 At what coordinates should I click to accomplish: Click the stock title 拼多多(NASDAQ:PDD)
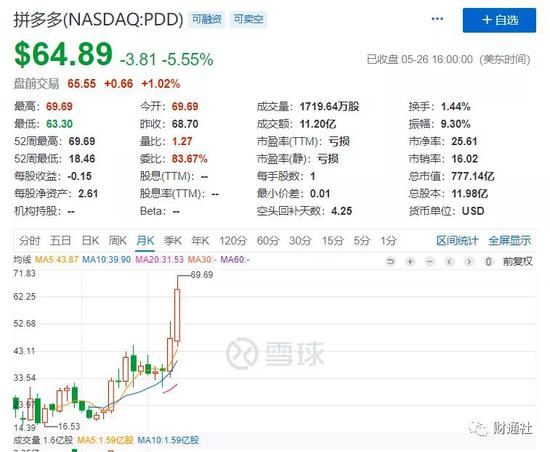pyautogui.click(x=99, y=19)
